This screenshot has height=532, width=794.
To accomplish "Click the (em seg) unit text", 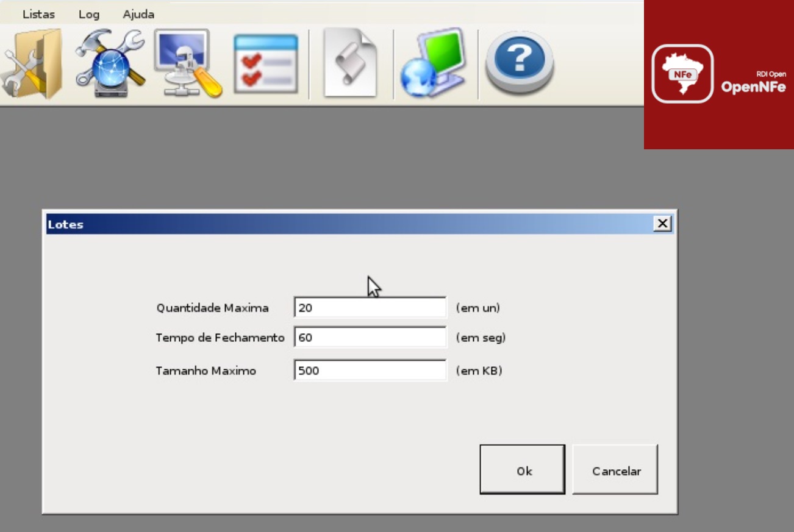I will tap(481, 338).
